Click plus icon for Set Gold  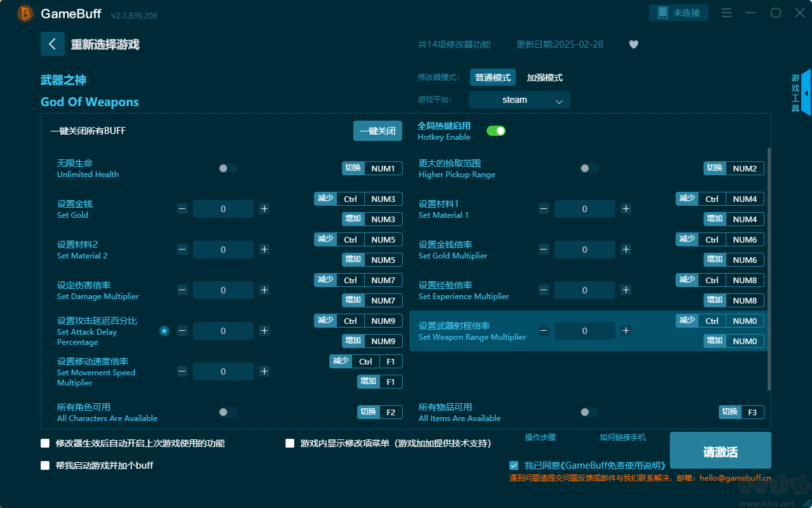265,209
